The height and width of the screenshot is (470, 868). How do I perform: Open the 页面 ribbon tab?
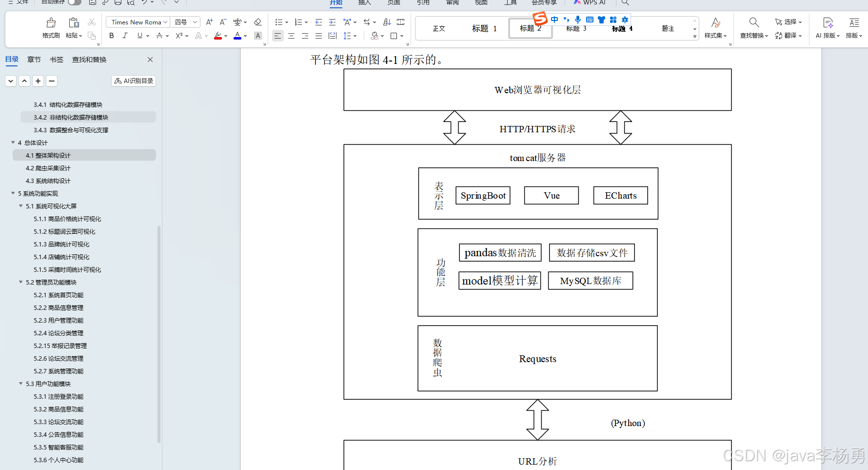[x=394, y=2]
